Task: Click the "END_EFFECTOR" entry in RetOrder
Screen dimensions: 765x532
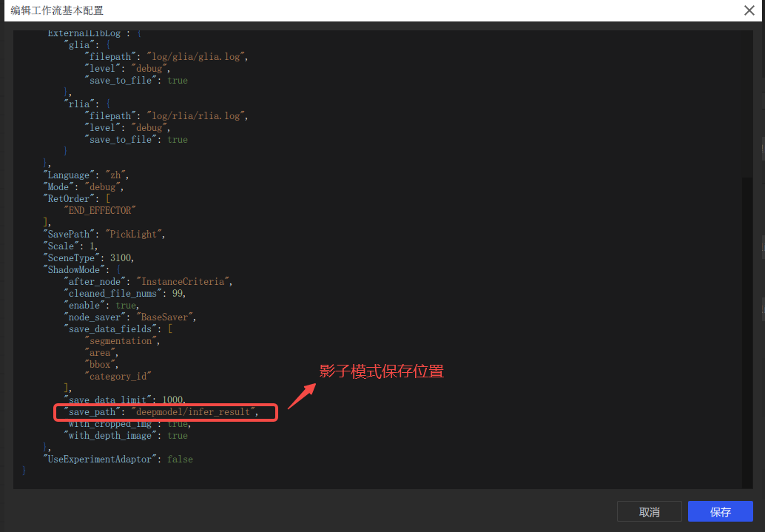Action: point(100,211)
